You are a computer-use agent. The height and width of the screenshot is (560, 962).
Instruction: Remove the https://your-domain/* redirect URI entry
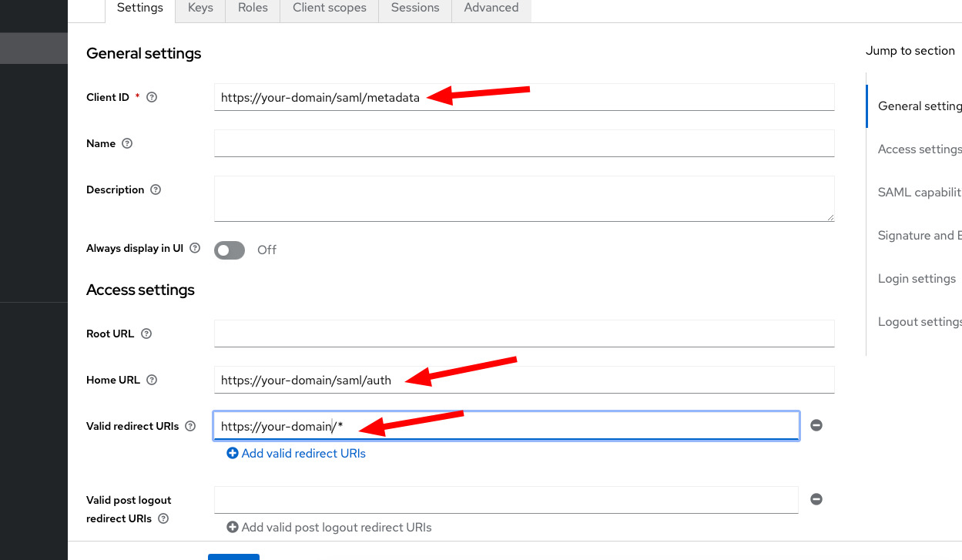pos(816,425)
